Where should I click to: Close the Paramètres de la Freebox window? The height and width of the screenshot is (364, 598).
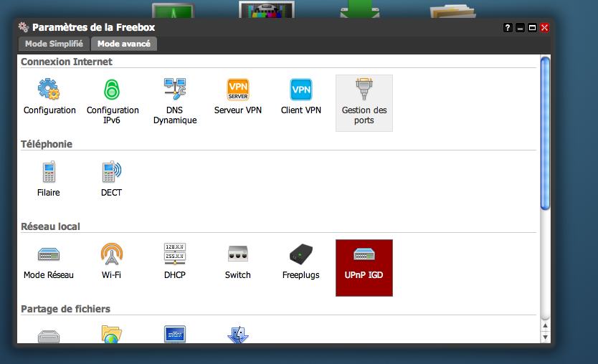pyautogui.click(x=545, y=27)
